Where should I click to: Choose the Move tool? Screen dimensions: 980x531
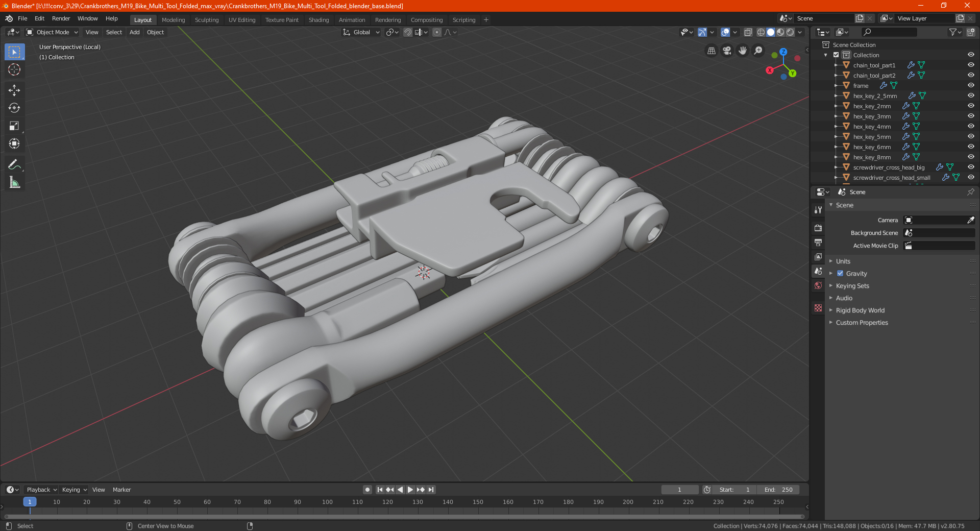(14, 90)
